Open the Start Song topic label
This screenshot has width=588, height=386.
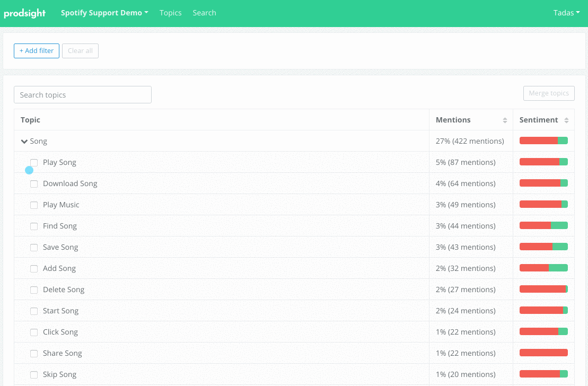[x=61, y=311]
